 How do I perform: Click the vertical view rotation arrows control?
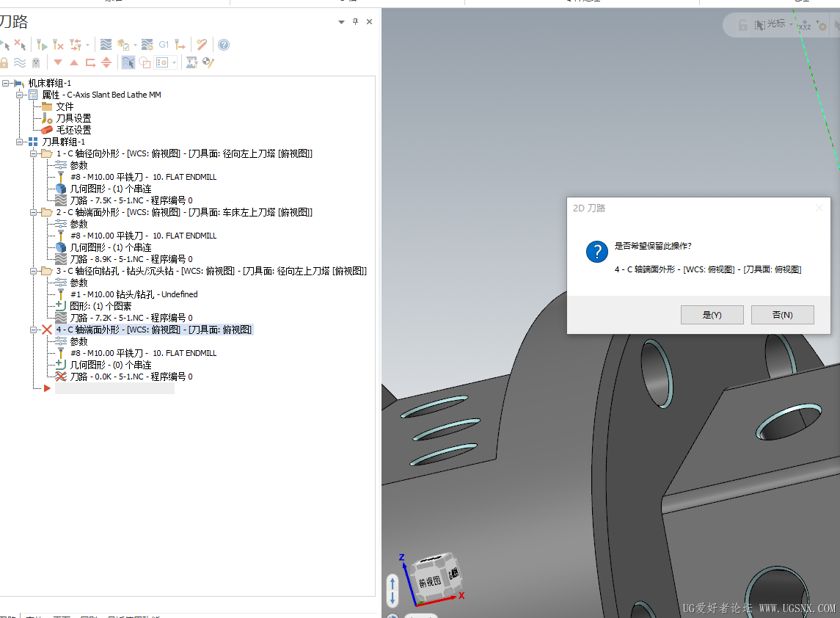[392, 591]
